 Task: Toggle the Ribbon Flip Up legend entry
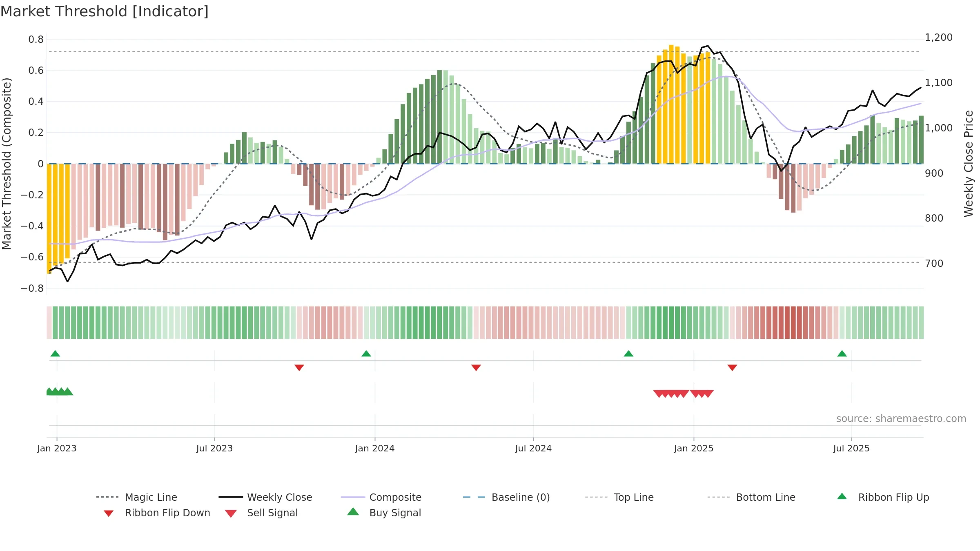click(x=883, y=497)
